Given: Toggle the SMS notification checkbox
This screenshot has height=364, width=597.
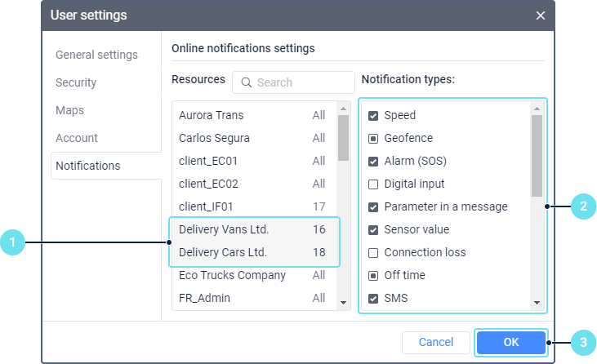Looking at the screenshot, I should click(373, 299).
